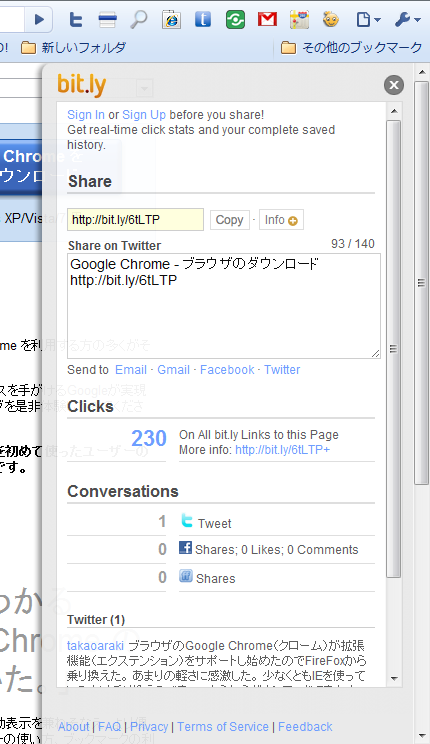Click the Sign In link
Viewport: 430px width, 744px height.
click(x=86, y=115)
